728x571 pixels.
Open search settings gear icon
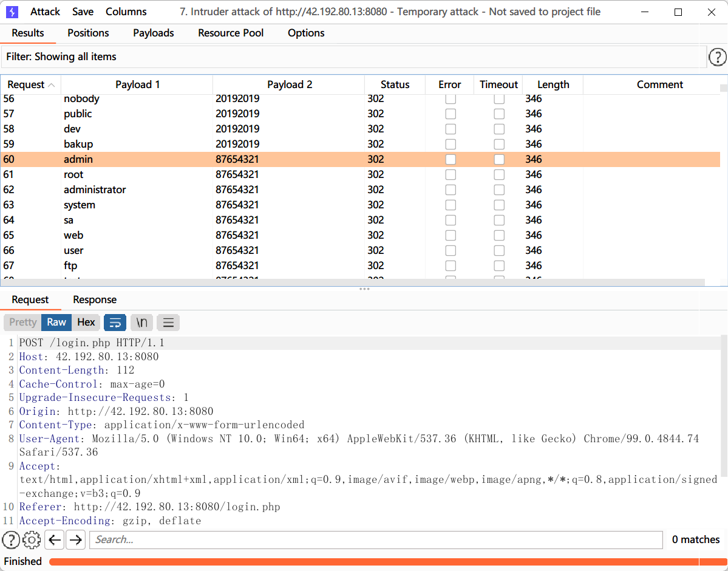32,540
